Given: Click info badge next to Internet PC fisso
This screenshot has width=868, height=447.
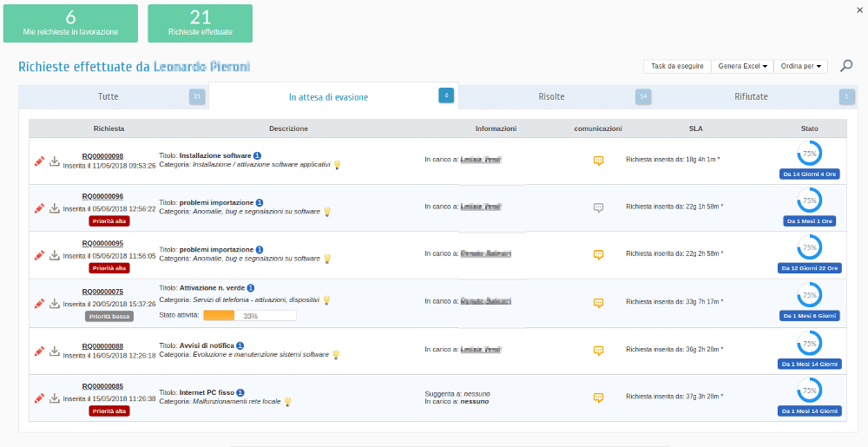Looking at the screenshot, I should coord(240,392).
